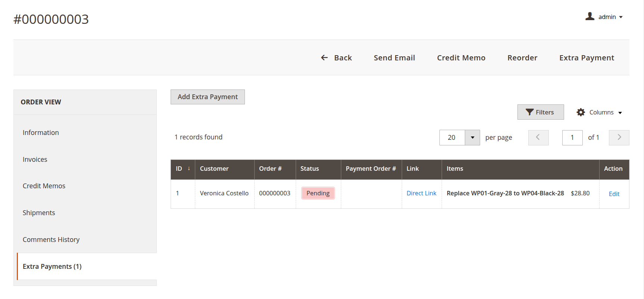Click the Back arrow icon

click(x=324, y=58)
